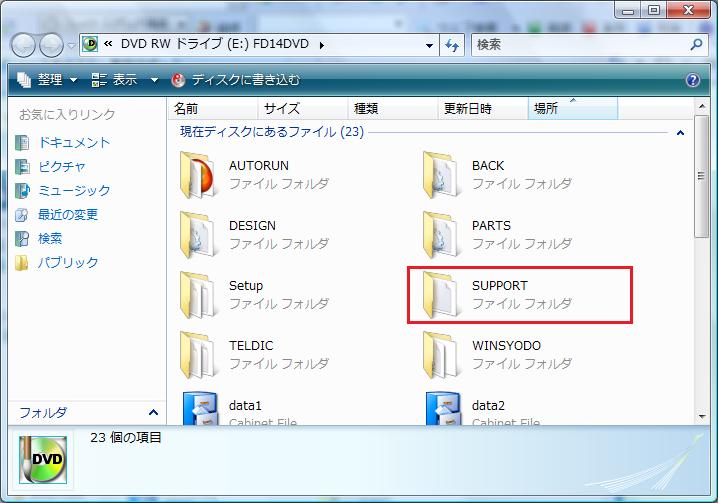Click ディスクに書き込む burn to disc
Image resolution: width=718 pixels, height=503 pixels.
point(235,80)
